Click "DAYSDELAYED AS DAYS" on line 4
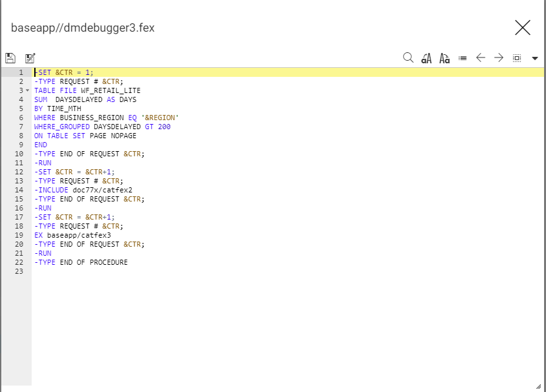Viewport: 546px width, 392px height. click(96, 99)
